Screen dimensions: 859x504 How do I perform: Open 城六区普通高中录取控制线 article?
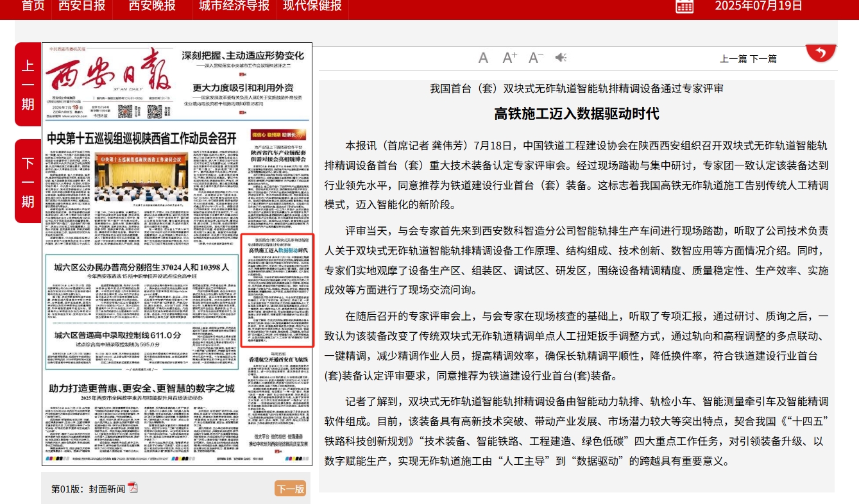(x=118, y=335)
